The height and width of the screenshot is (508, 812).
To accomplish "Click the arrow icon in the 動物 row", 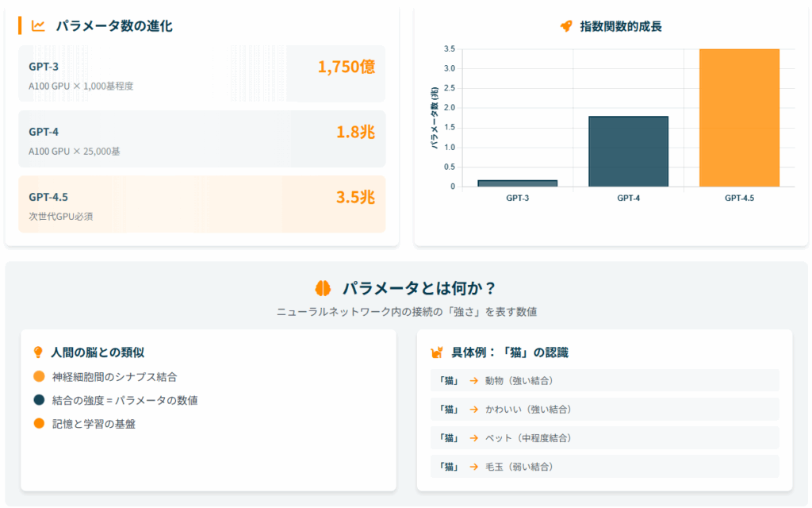I will pyautogui.click(x=473, y=381).
